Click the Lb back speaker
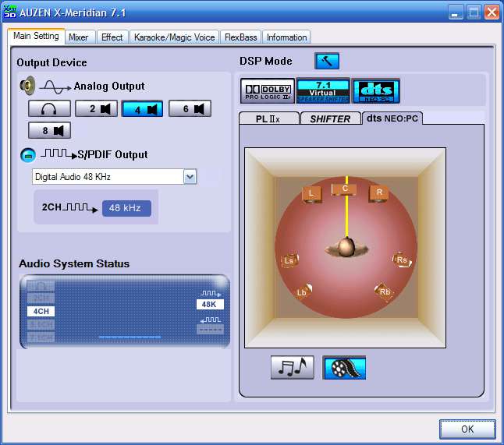Image resolution: width=504 pixels, height=445 pixels. point(303,291)
